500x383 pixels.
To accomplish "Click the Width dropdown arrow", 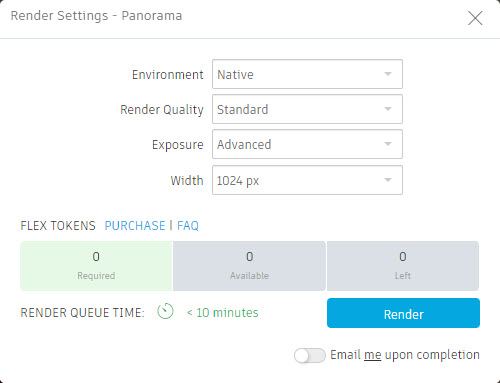I will click(x=388, y=180).
